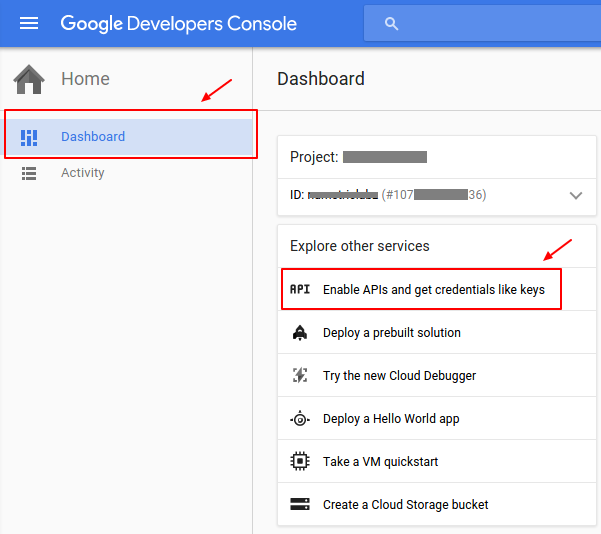Click the Home sidebar heading
This screenshot has width=601, height=534.
coord(85,79)
